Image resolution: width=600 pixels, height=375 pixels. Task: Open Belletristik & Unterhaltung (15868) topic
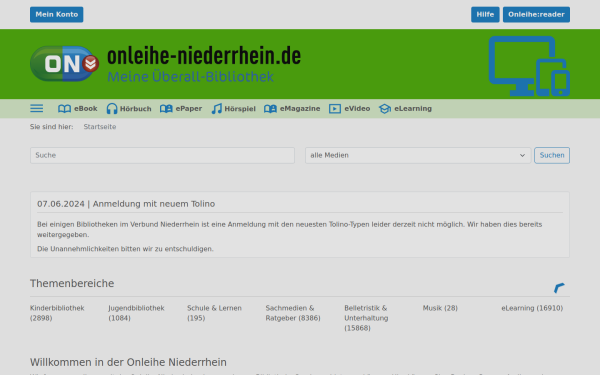366,318
